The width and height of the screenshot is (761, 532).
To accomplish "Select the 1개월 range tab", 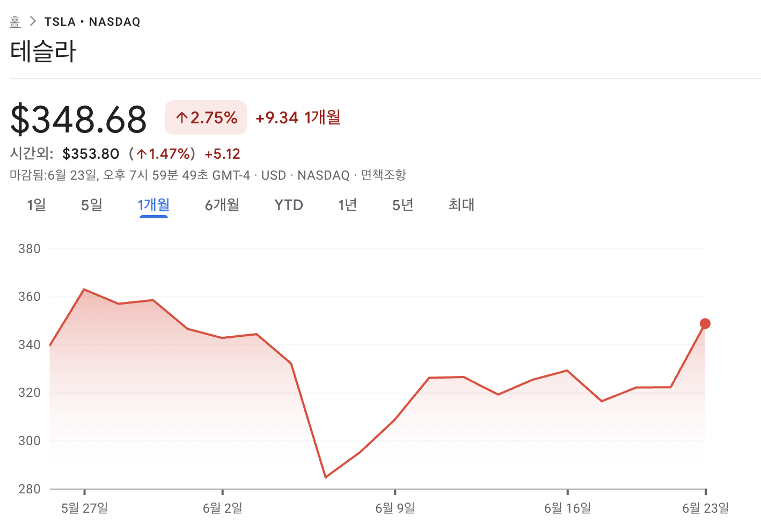I will [153, 205].
